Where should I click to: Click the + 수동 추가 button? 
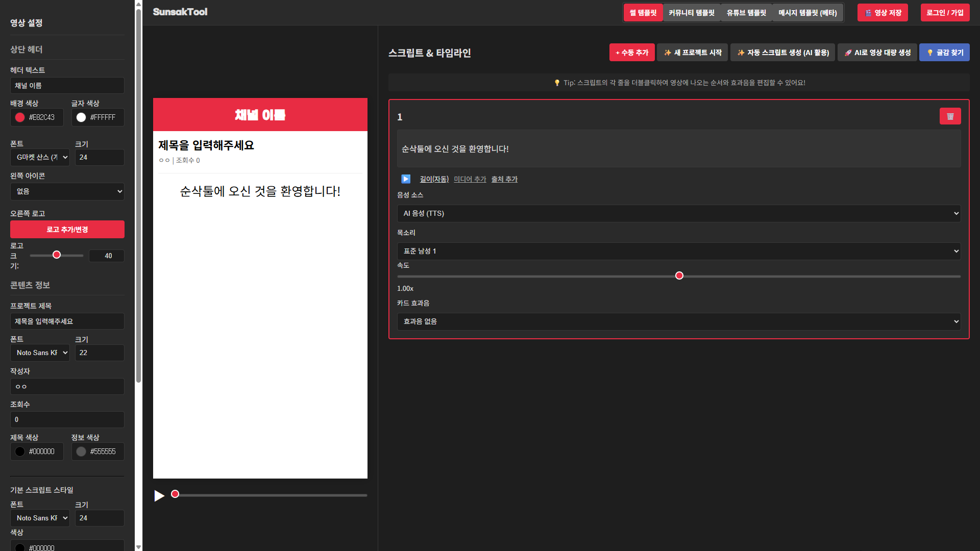(632, 53)
